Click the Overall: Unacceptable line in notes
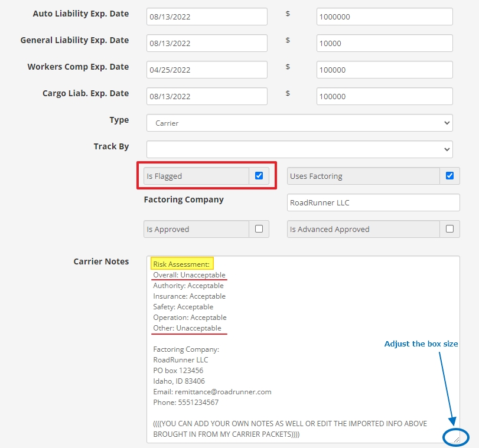Viewport: 479px width, 448px height. point(189,274)
